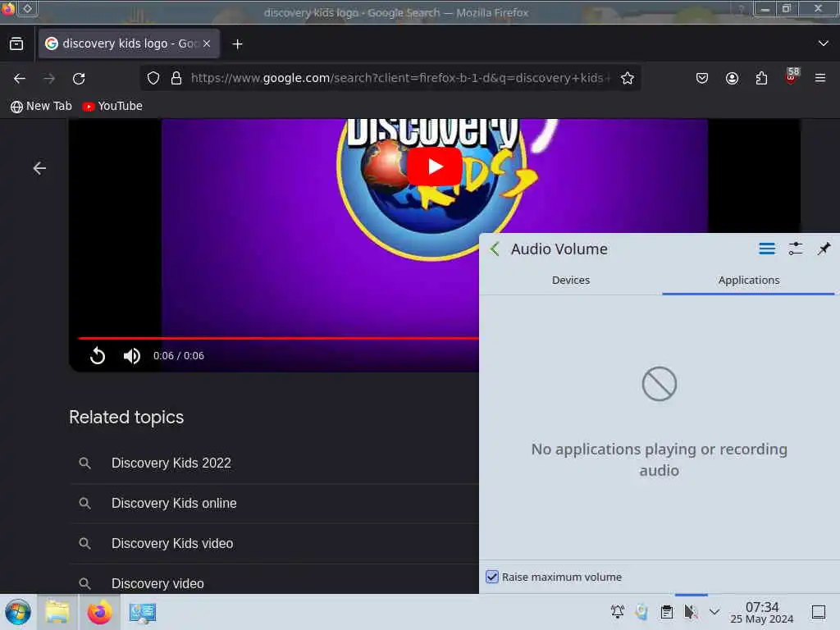The image size is (840, 630).
Task: Uncheck Raise maximum volume checkbox
Action: [492, 577]
